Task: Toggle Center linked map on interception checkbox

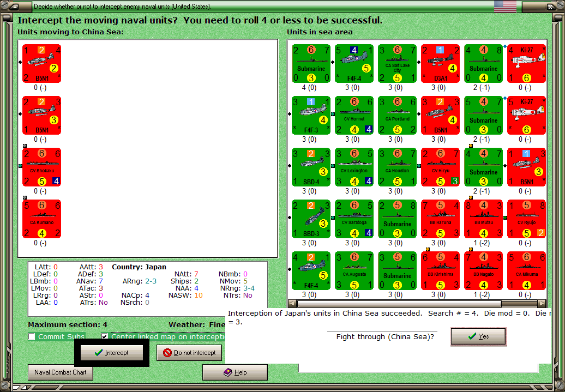Action: [x=105, y=336]
